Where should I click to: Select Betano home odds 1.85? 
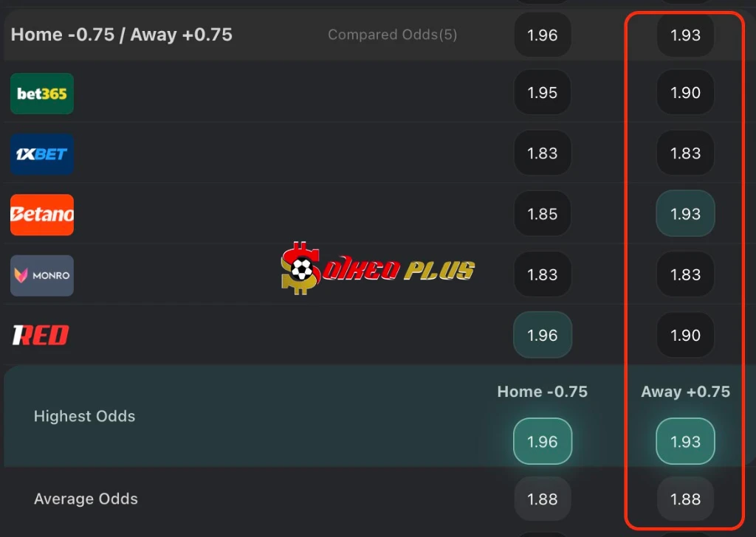coord(543,214)
